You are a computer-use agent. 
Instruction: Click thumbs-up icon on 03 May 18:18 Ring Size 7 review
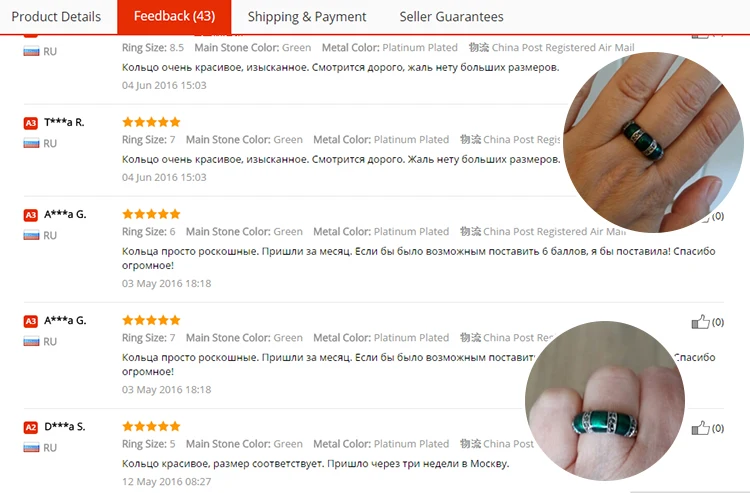tap(701, 322)
